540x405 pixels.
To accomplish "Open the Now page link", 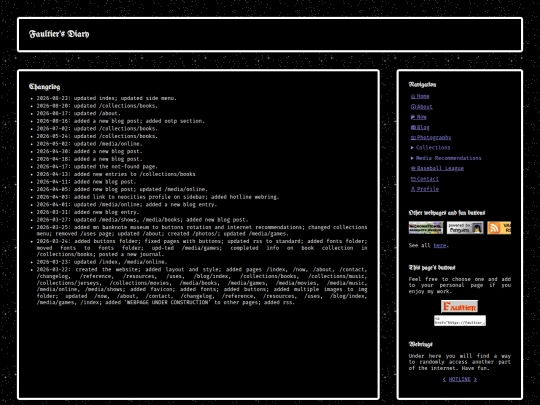I will [418, 117].
